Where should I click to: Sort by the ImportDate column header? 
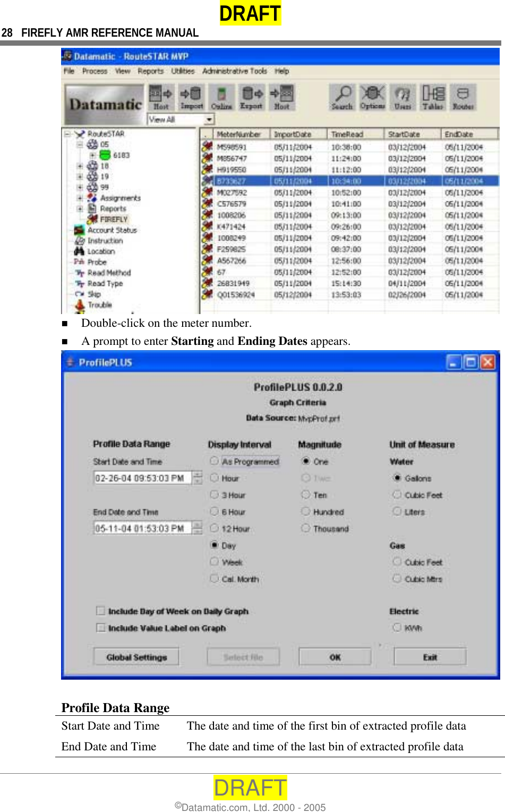pyautogui.click(x=299, y=134)
